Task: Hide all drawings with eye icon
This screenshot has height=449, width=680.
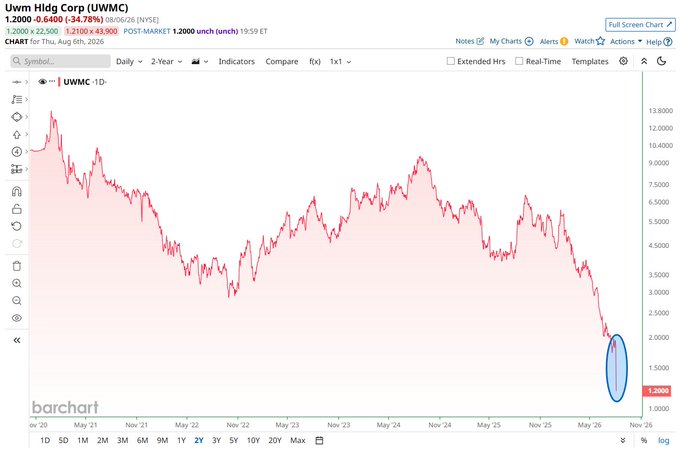Action: 17,318
